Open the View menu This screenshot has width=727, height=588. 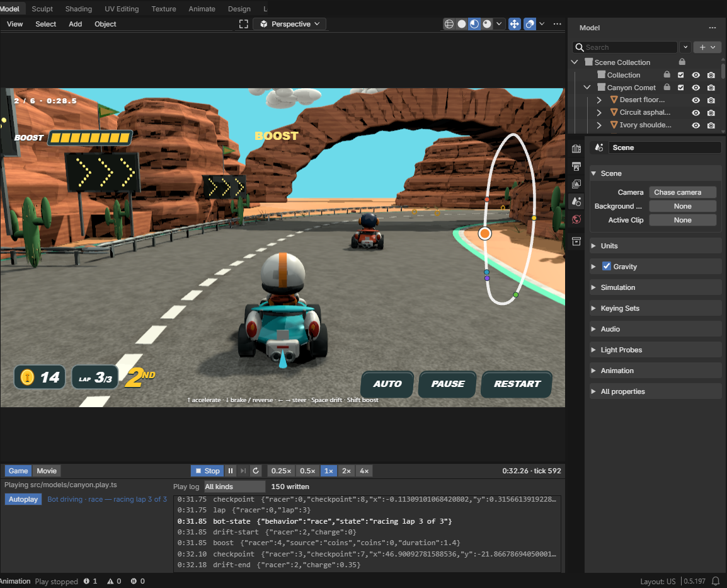[15, 24]
